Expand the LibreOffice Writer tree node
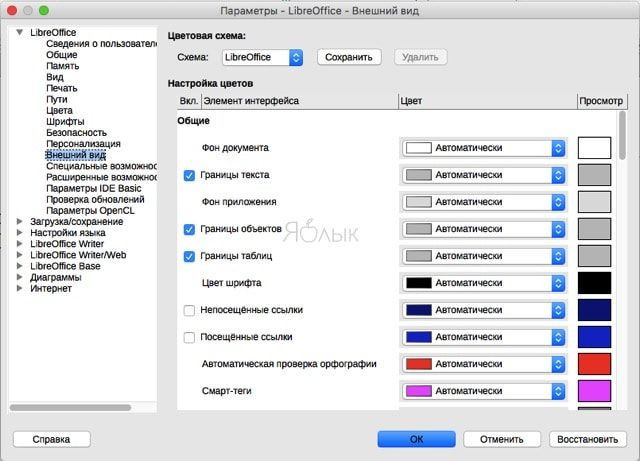 [x=19, y=243]
